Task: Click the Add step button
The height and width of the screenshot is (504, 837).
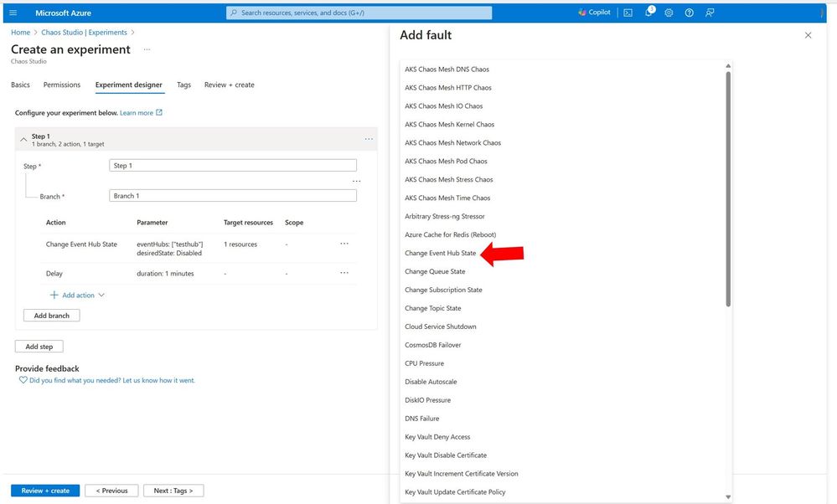Action: [x=39, y=347]
